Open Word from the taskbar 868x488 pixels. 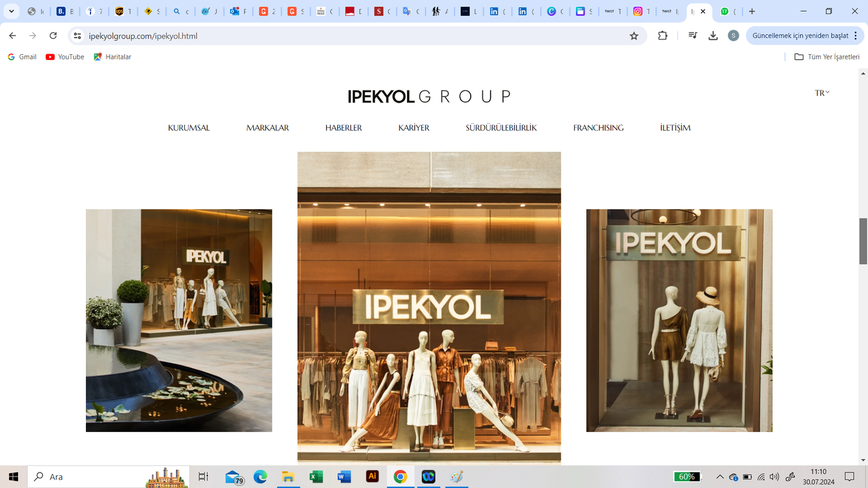pyautogui.click(x=344, y=477)
